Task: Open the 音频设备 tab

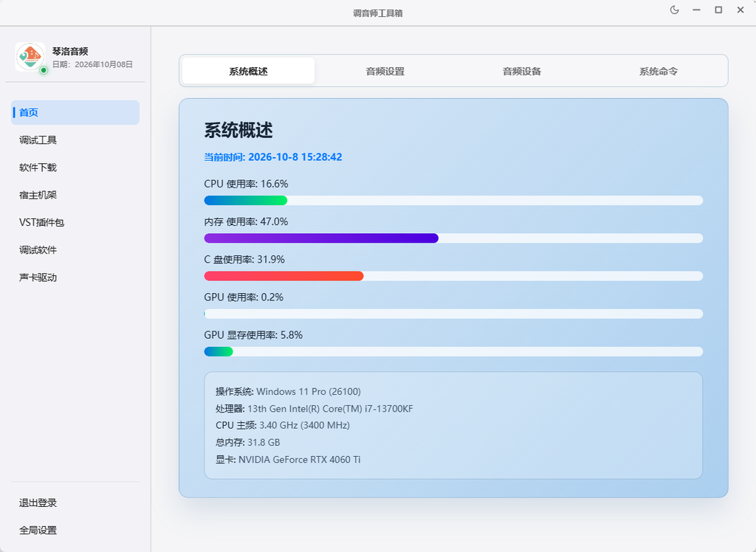Action: click(522, 71)
